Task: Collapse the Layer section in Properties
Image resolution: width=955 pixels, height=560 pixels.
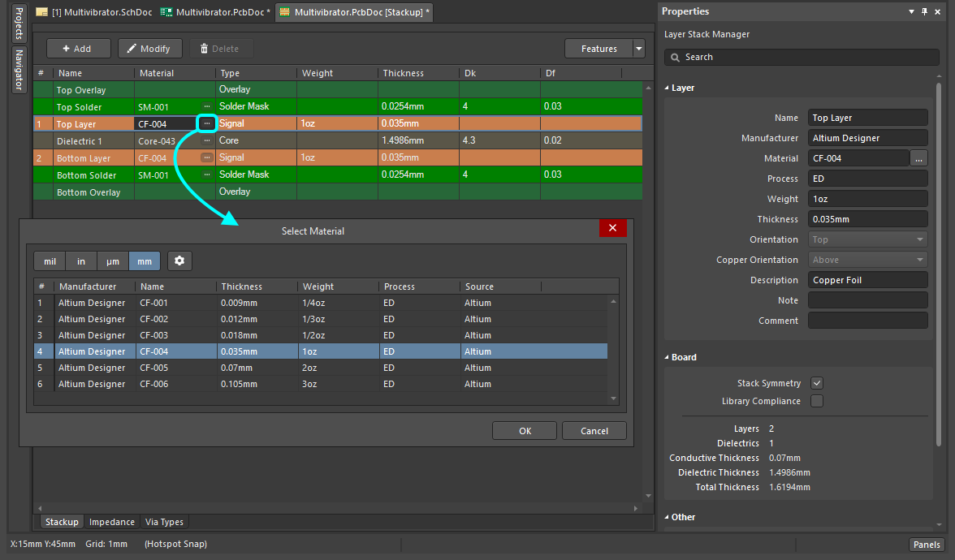Action: click(668, 88)
